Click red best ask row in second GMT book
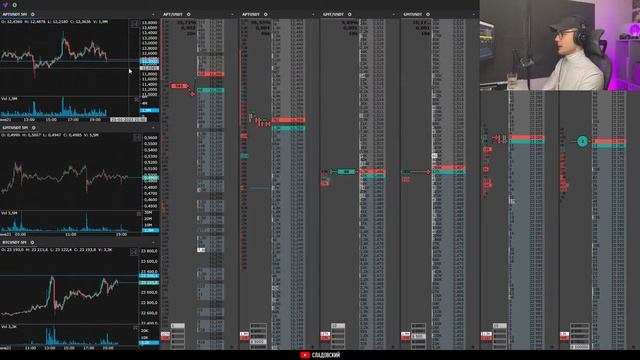The image size is (640, 360). pyautogui.click(x=449, y=167)
